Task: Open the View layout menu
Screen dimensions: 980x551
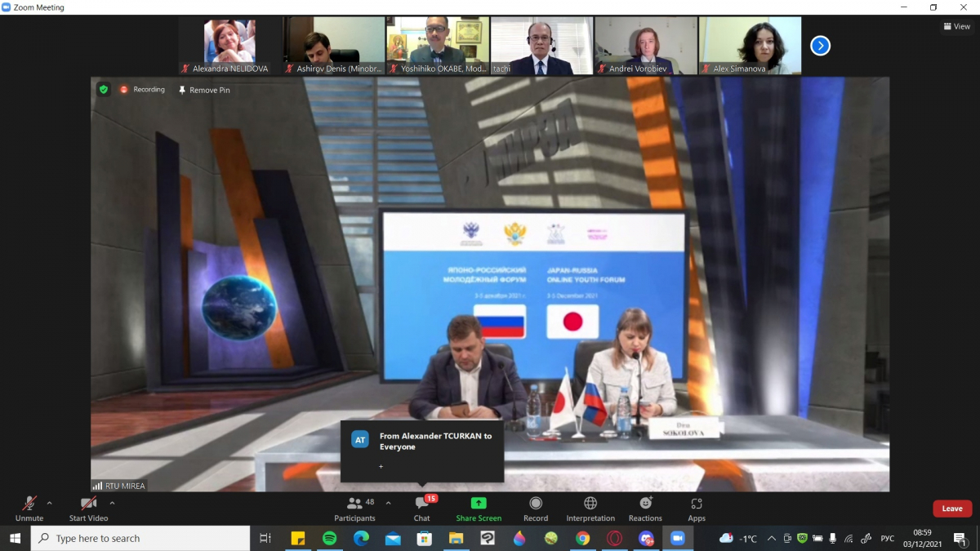Action: click(x=956, y=26)
